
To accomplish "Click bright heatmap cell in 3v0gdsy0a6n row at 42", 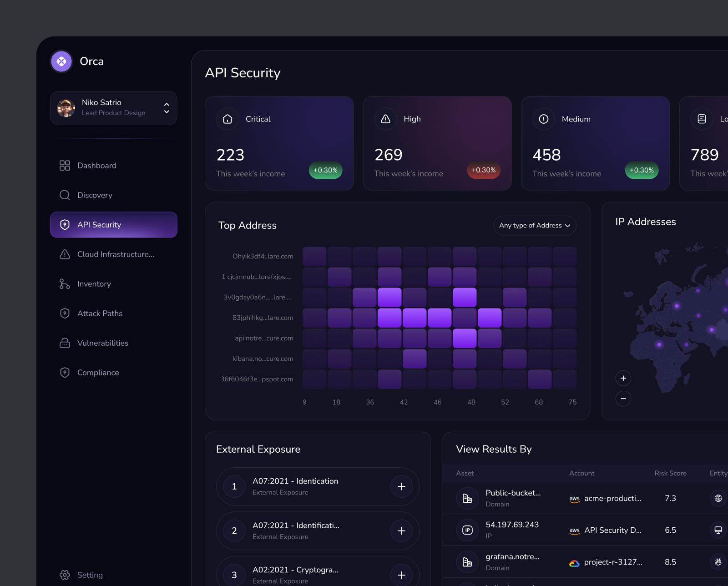I will (x=389, y=298).
